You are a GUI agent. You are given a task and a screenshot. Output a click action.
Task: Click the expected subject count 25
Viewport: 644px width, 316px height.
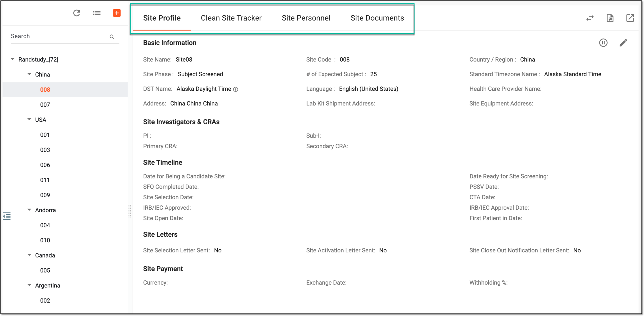pyautogui.click(x=374, y=74)
